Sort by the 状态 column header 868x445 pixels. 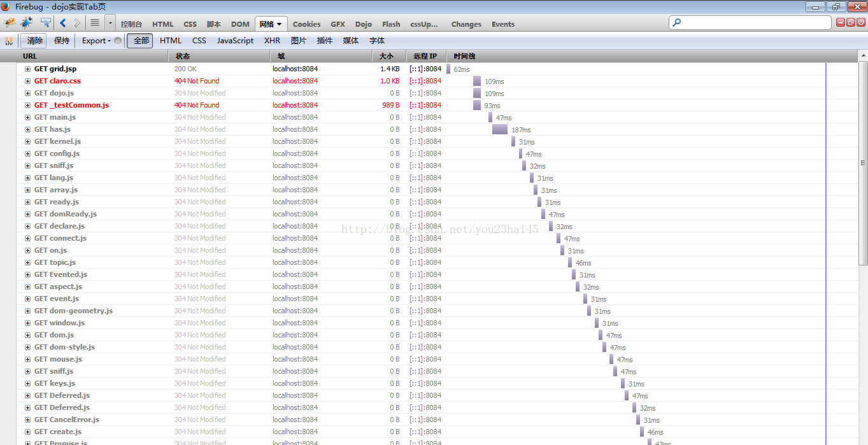tap(219, 56)
